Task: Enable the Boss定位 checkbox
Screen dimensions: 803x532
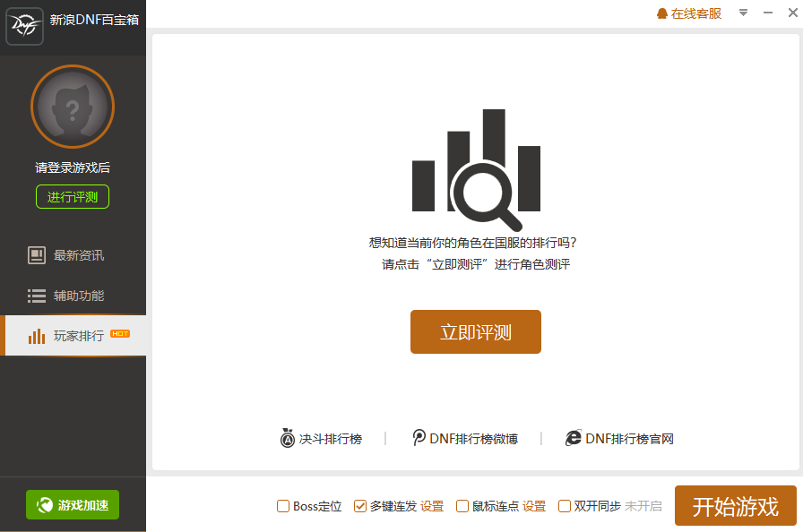Action: click(282, 506)
